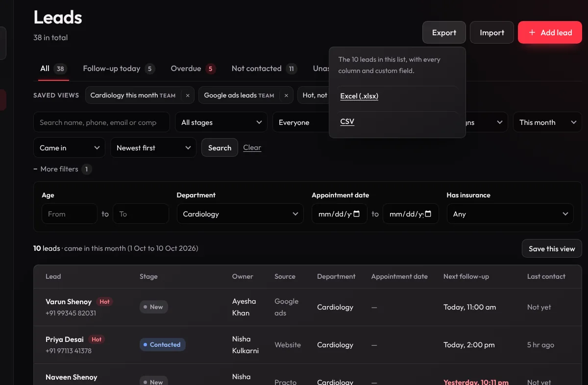
Task: Click the Age From input field
Action: (x=70, y=214)
